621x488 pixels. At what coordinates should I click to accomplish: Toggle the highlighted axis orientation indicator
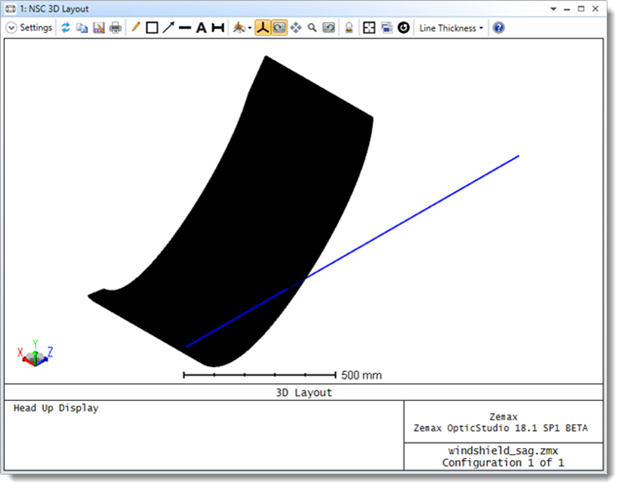coord(263,28)
